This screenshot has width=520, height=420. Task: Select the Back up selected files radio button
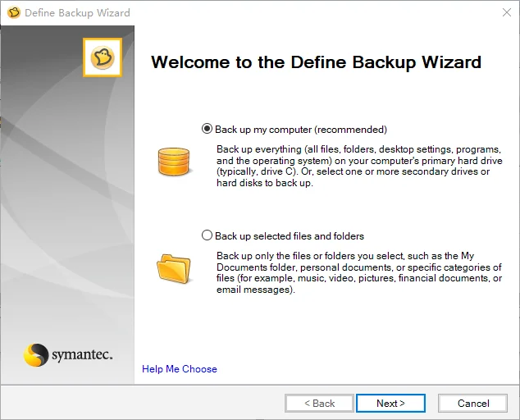pos(207,235)
